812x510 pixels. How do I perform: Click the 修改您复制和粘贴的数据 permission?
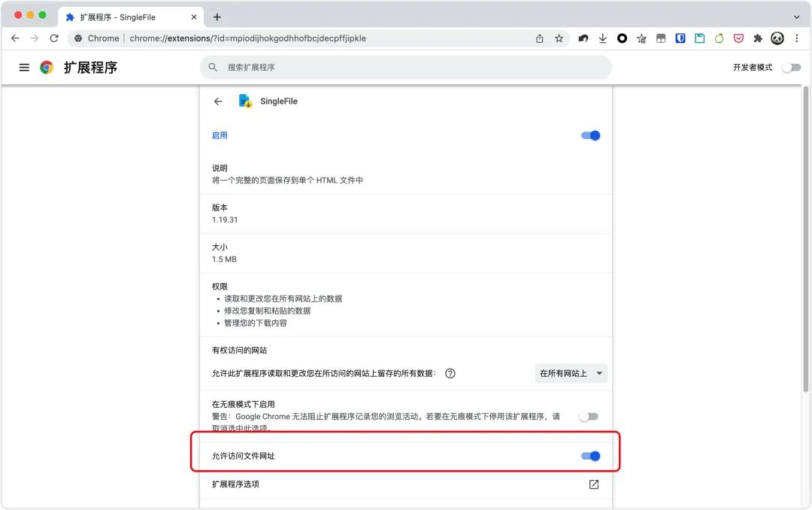pos(267,311)
